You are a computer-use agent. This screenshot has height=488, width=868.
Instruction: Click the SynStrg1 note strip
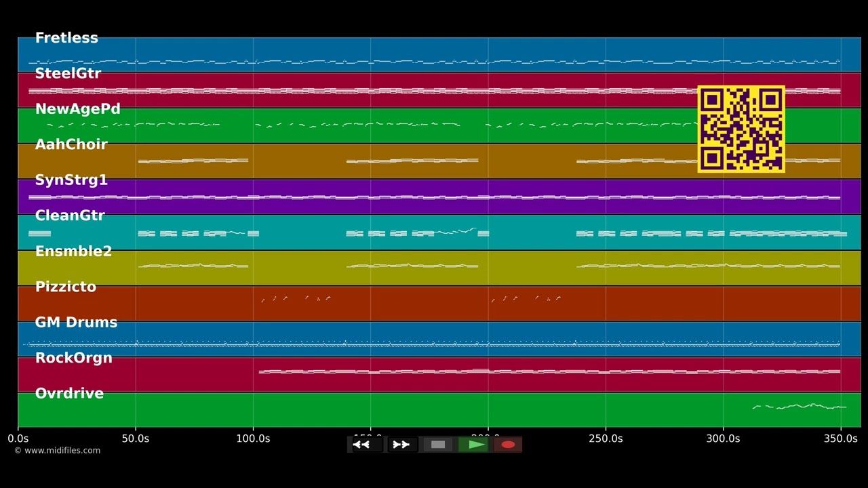pos(434,197)
